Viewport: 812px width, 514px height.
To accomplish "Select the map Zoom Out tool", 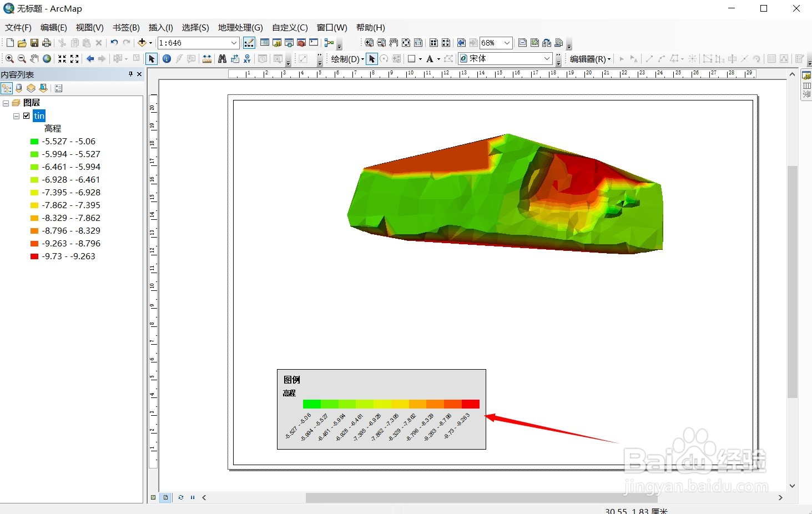I will (22, 58).
